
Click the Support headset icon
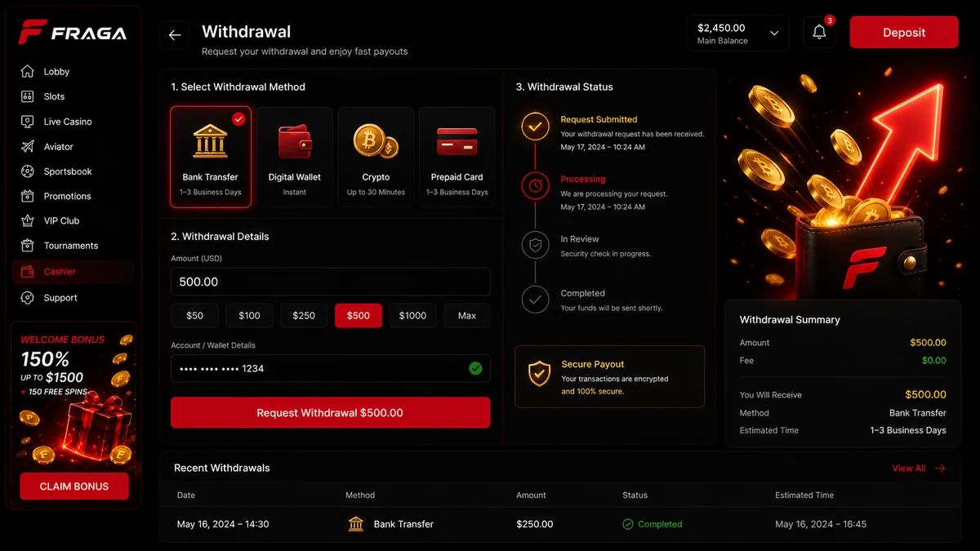point(28,298)
